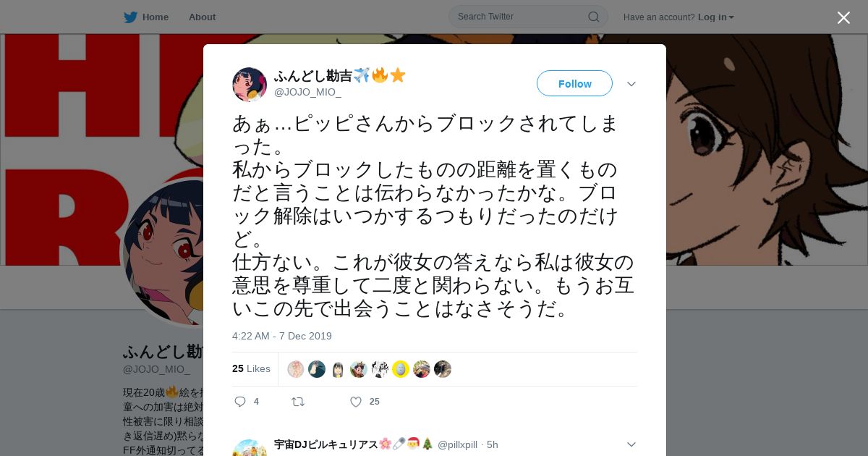Viewport: 868px width, 456px height.
Task: Open the @JOJO_MIO_ handle link
Action: (x=307, y=92)
